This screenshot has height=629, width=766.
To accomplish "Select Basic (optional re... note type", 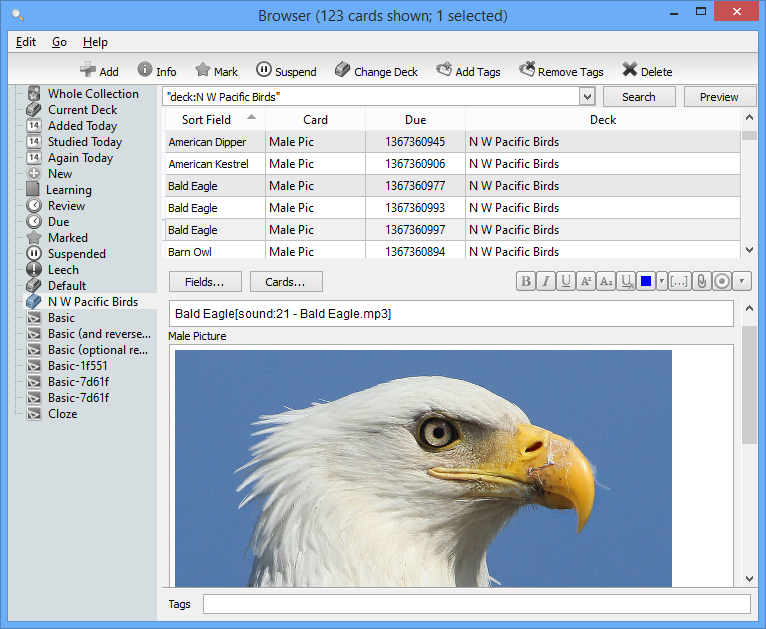I will 87,350.
